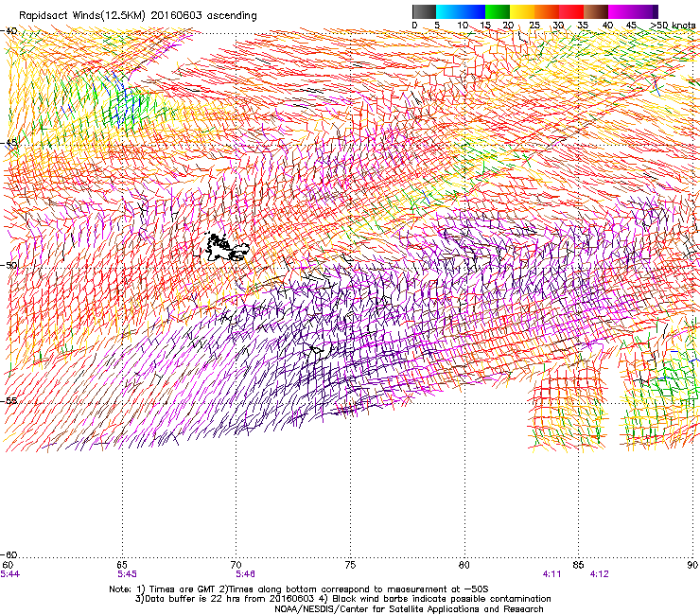Click the yellow 20–25 knots legend color

(522, 11)
